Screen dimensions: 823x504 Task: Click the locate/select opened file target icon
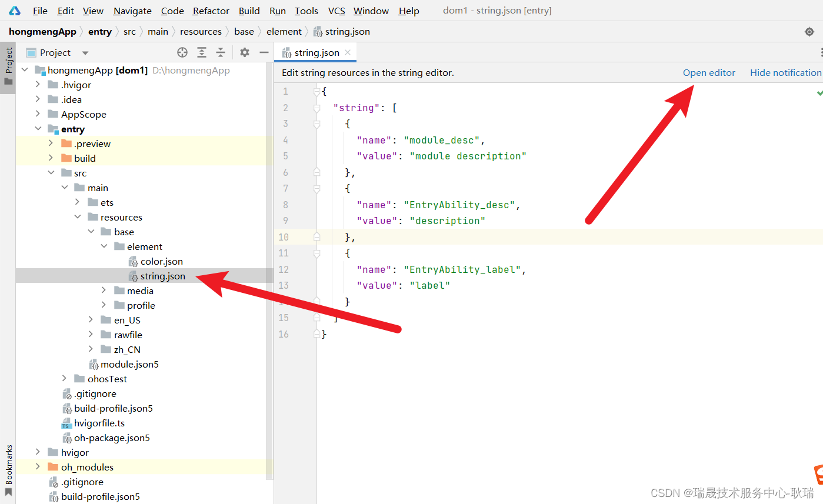[x=182, y=52]
